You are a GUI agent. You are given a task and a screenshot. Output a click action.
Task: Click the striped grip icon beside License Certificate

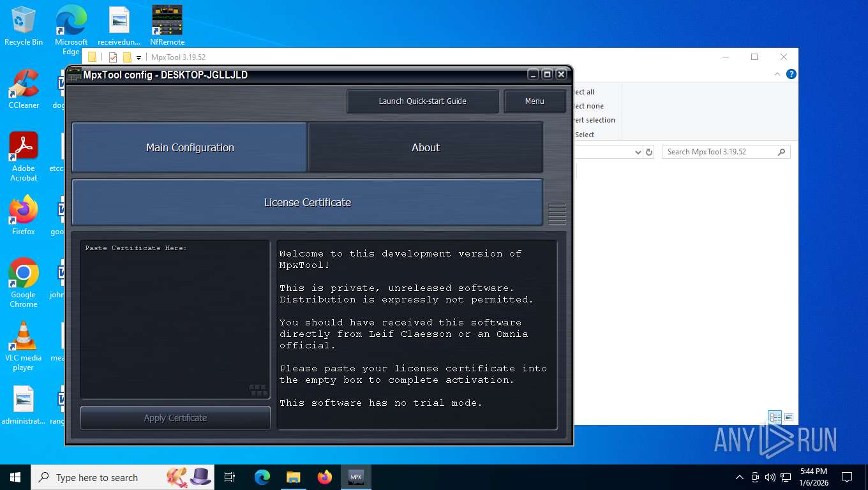[557, 214]
